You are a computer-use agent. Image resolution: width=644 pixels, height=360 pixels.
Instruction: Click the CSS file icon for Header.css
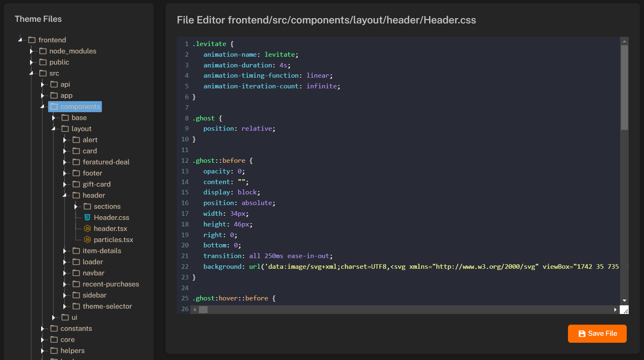pos(87,217)
